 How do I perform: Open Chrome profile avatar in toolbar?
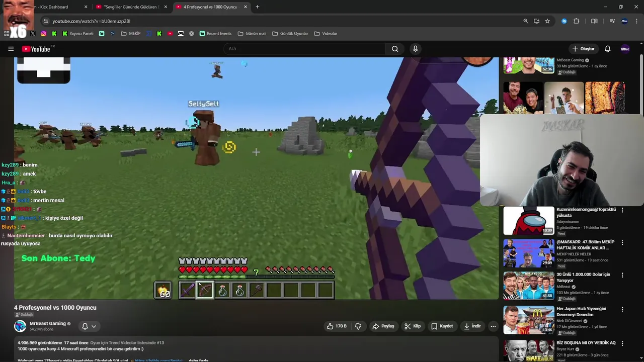click(625, 21)
